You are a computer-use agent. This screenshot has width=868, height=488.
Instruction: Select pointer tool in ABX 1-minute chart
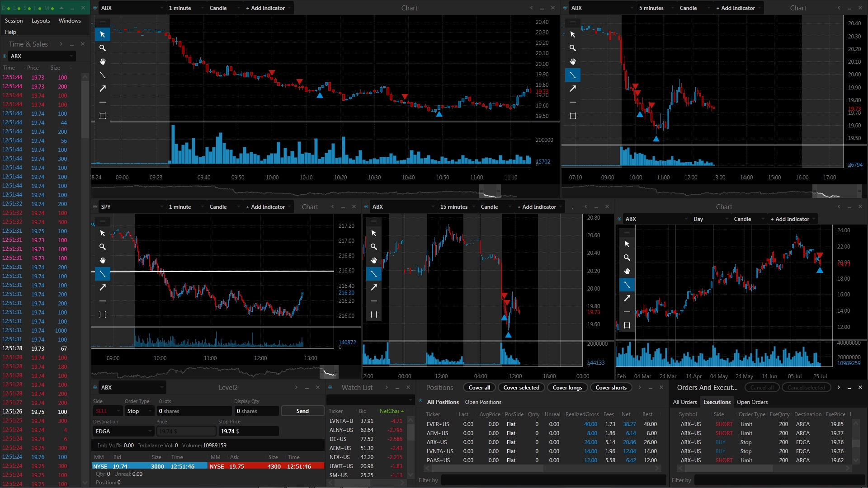tap(103, 34)
